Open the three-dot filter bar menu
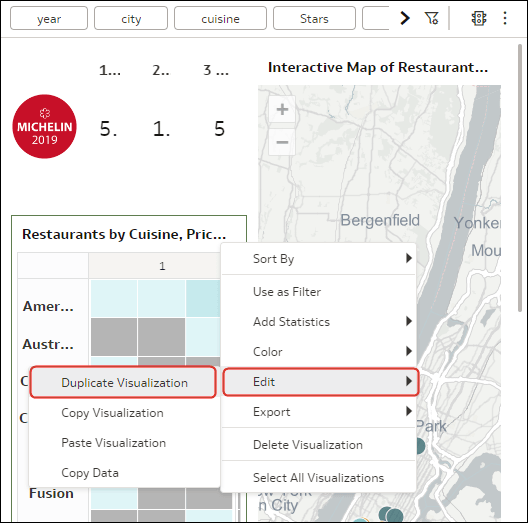Image resolution: width=528 pixels, height=523 pixels. pyautogui.click(x=505, y=18)
